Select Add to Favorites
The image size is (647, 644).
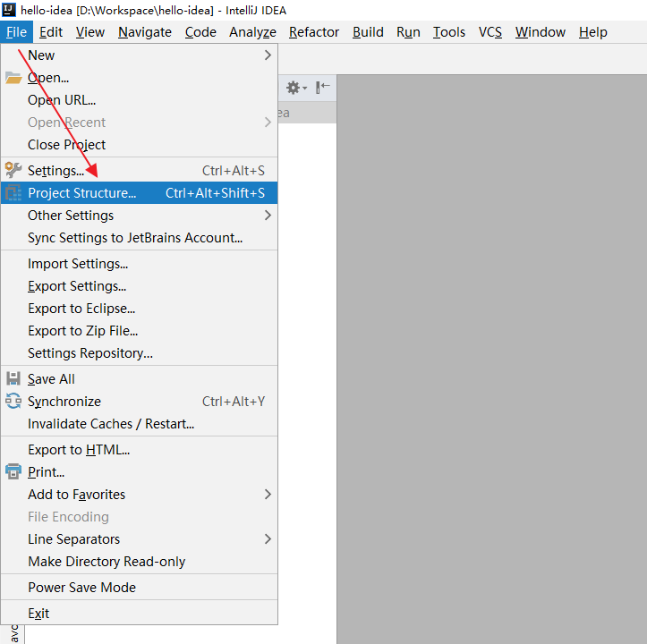tap(139, 495)
